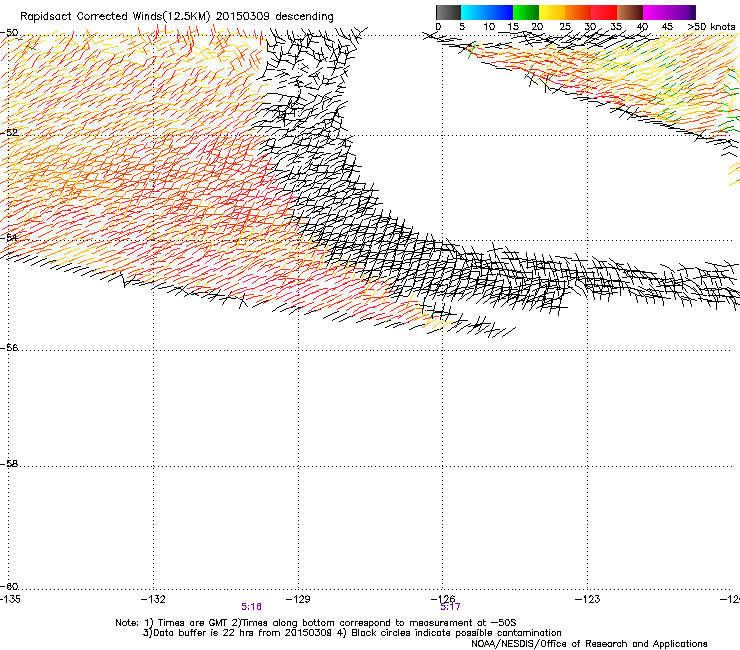This screenshot has height=650, width=740.
Task: Click the '10' legend scale label
Action: (x=489, y=27)
